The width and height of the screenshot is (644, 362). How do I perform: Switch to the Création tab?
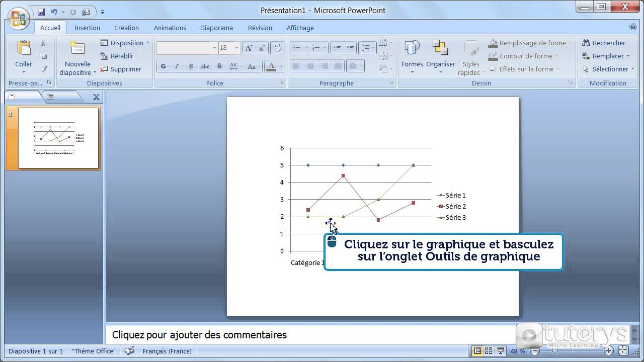(x=126, y=28)
